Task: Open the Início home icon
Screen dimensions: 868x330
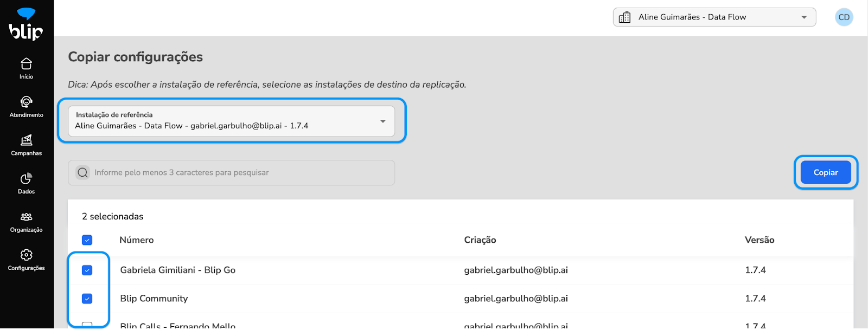Action: pyautogui.click(x=26, y=64)
